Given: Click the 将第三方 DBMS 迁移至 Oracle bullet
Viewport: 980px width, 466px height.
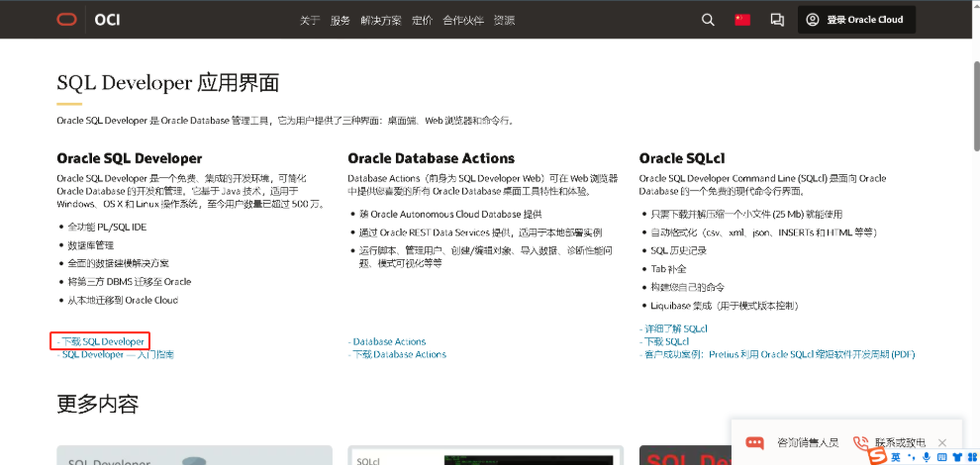Looking at the screenshot, I should point(130,282).
